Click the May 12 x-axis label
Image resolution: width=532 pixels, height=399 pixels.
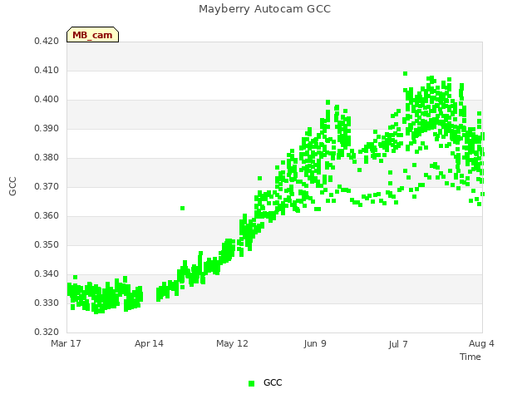[232, 343]
